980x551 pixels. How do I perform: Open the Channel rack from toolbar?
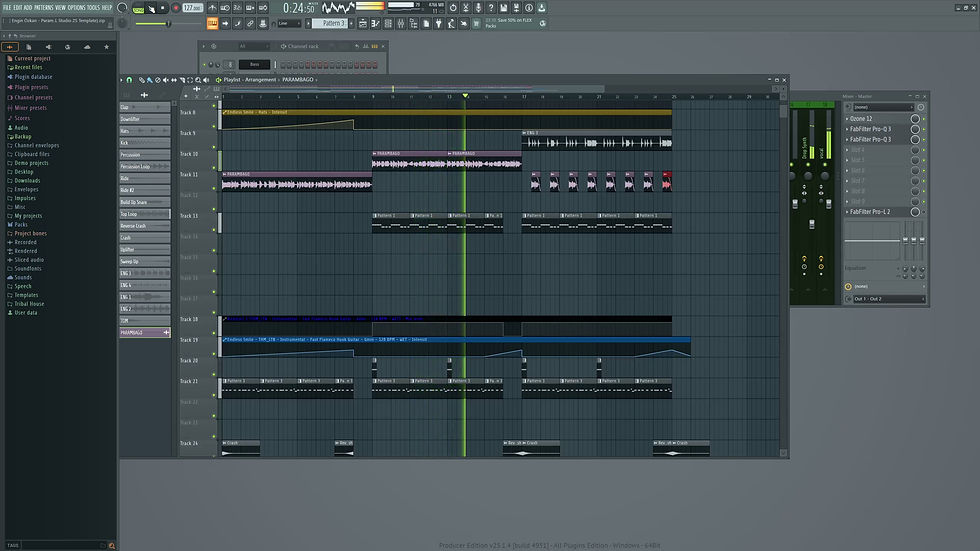(388, 23)
